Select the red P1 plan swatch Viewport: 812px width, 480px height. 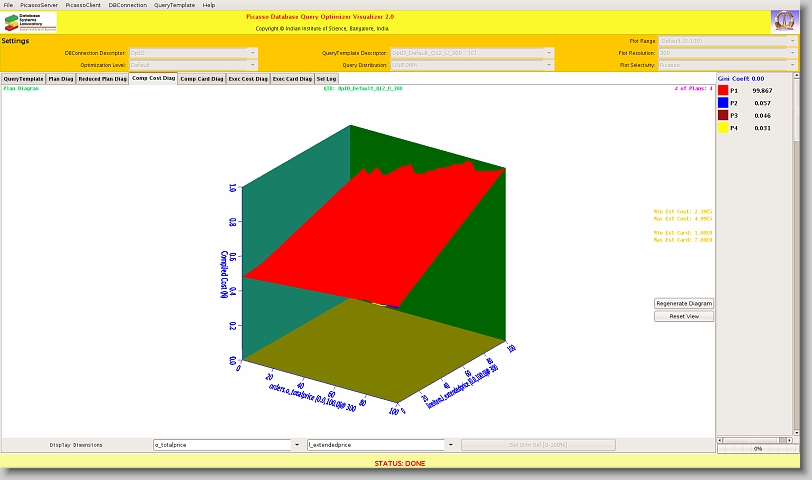(723, 90)
